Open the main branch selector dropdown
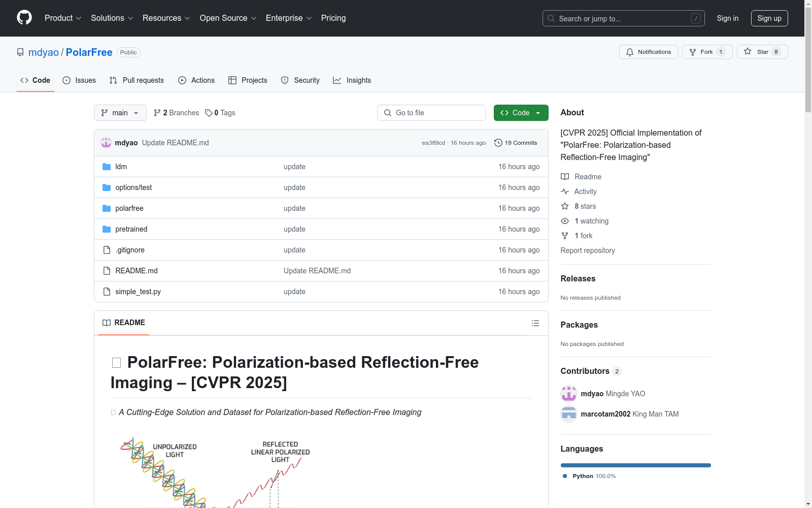Viewport: 812px width, 508px height. point(120,113)
